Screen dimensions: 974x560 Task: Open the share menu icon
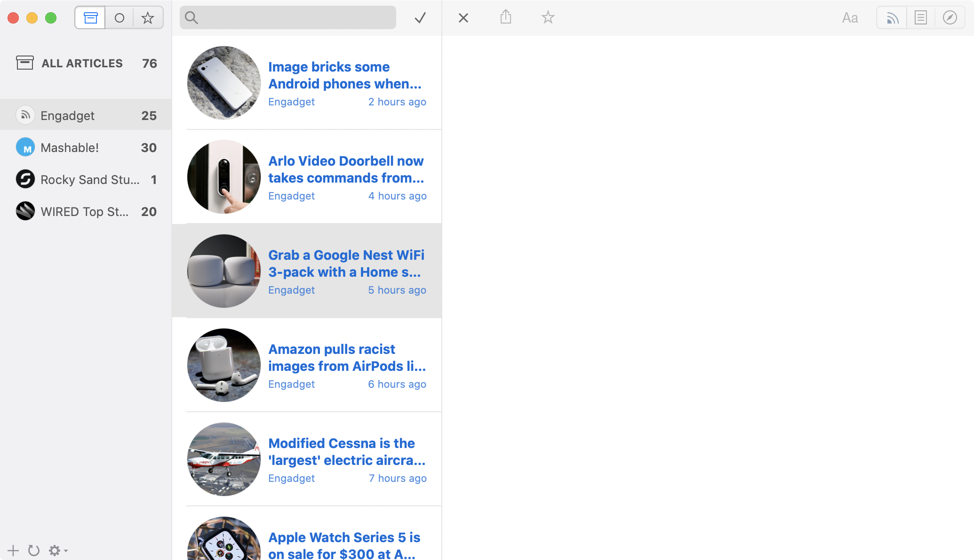[506, 17]
